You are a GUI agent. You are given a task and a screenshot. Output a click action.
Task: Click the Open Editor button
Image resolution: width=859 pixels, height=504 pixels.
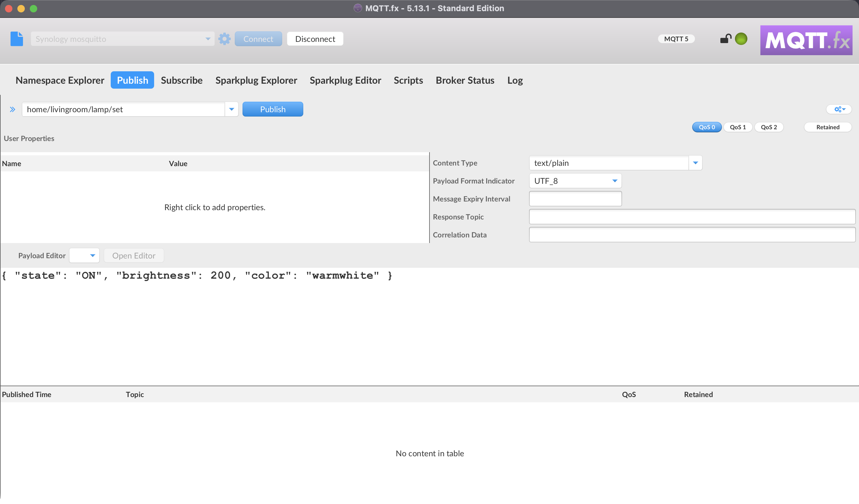[134, 256]
